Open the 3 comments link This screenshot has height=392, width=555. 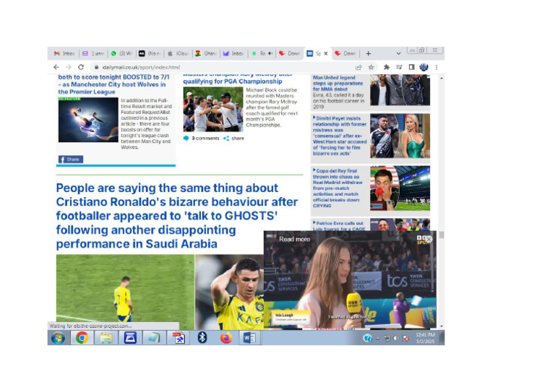[202, 138]
